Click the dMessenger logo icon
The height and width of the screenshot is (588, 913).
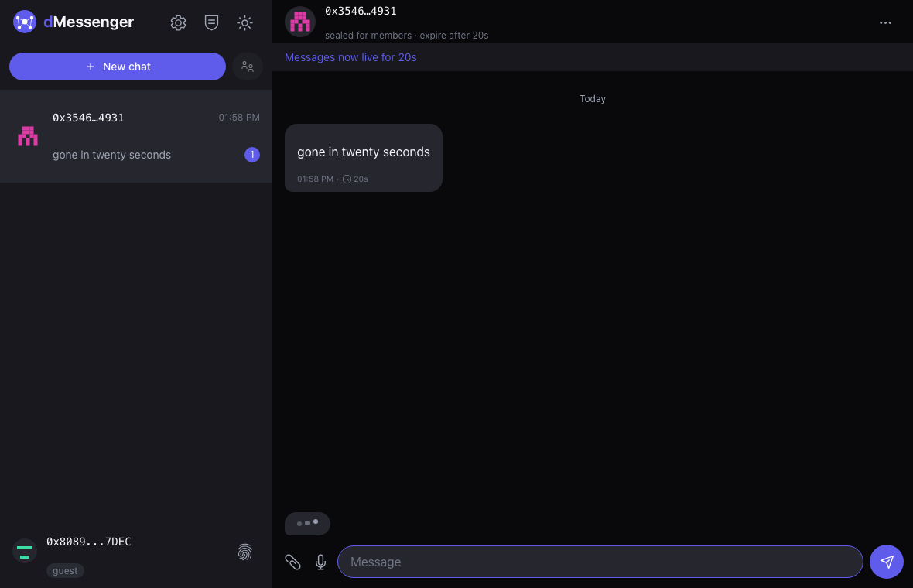click(x=25, y=22)
